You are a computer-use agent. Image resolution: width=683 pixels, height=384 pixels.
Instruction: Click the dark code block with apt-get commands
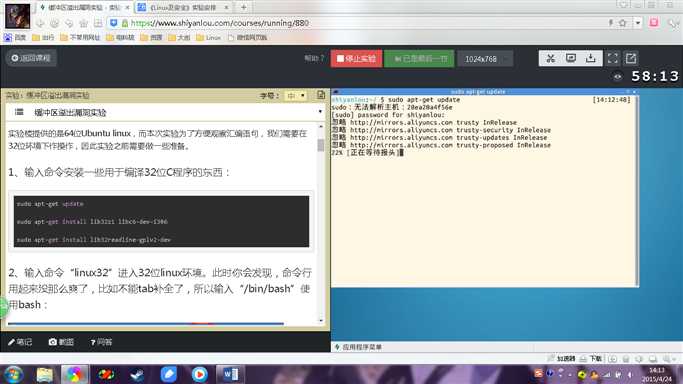coord(161,221)
